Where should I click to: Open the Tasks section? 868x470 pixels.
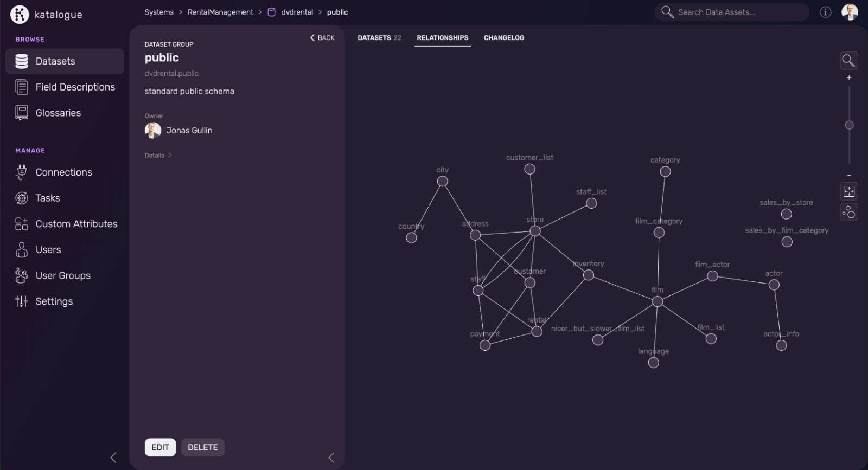(x=48, y=198)
